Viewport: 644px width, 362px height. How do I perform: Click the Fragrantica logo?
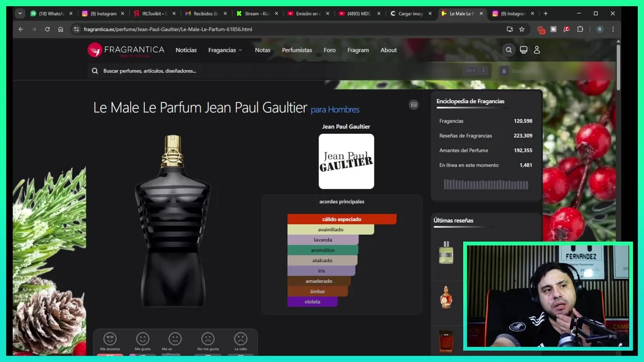point(126,50)
